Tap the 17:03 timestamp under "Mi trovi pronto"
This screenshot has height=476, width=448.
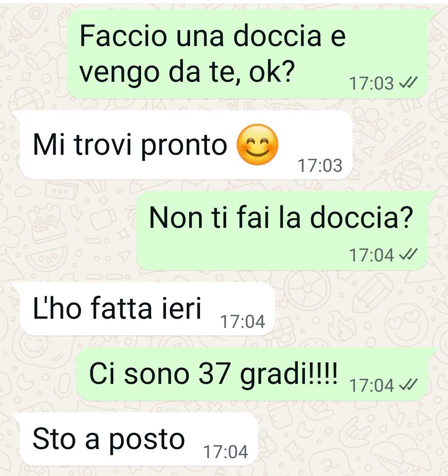click(320, 166)
